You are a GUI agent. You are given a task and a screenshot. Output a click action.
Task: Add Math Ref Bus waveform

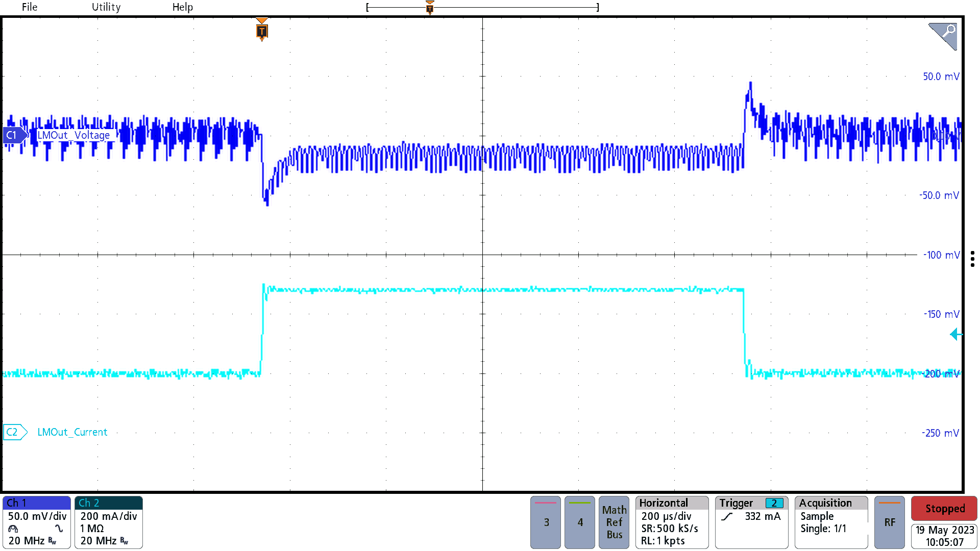pos(614,522)
